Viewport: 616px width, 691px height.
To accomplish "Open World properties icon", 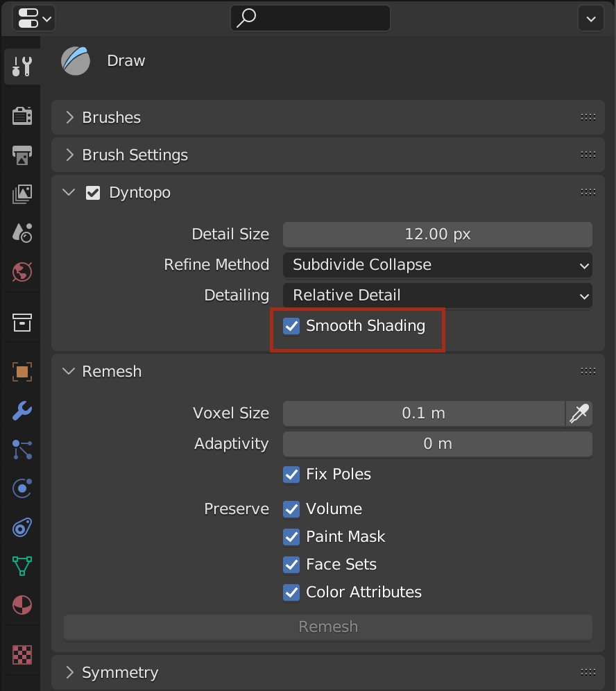I will click(x=22, y=271).
